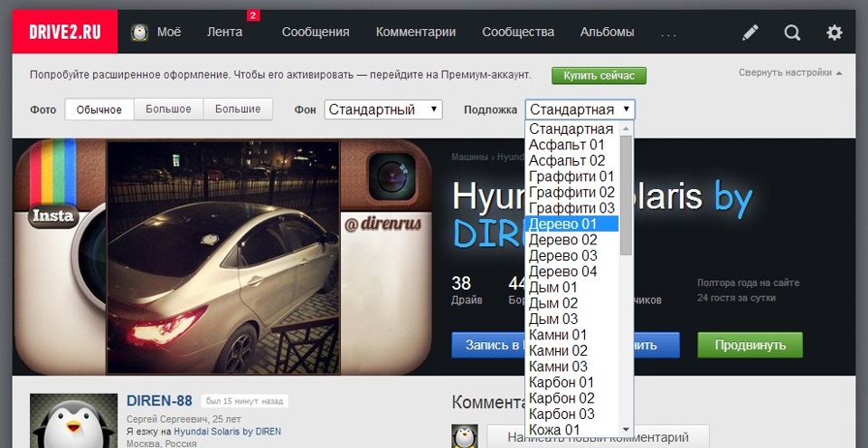Click the DRIVE2.RU logo
Screen dimensions: 868x448
[65, 32]
